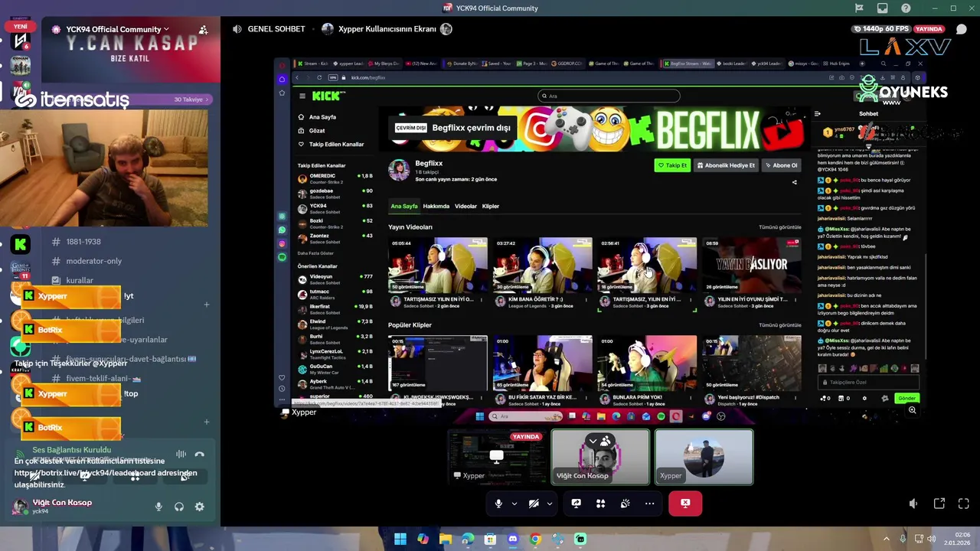
Task: Click Abone Ol subscribe button
Action: click(781, 165)
